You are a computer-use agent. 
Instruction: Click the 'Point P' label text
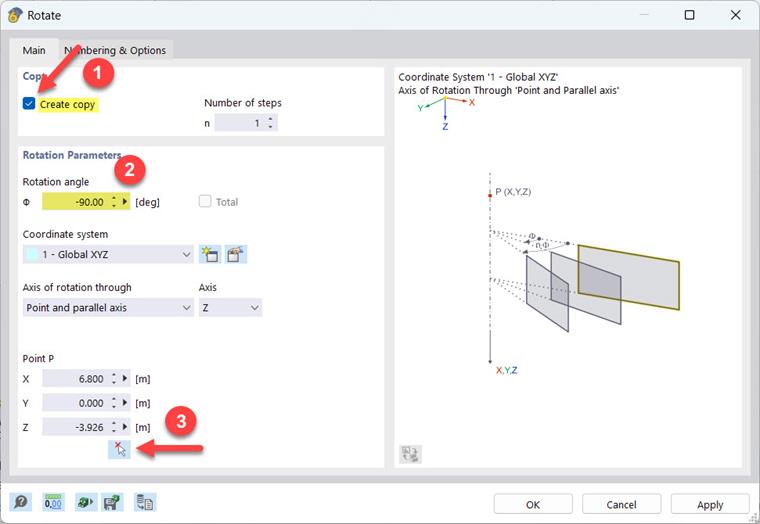coord(38,358)
